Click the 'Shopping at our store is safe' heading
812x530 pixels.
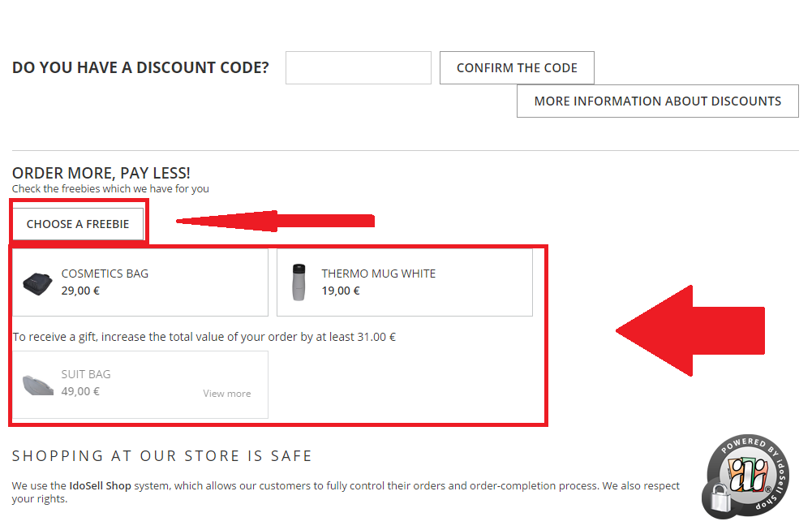pyautogui.click(x=162, y=456)
